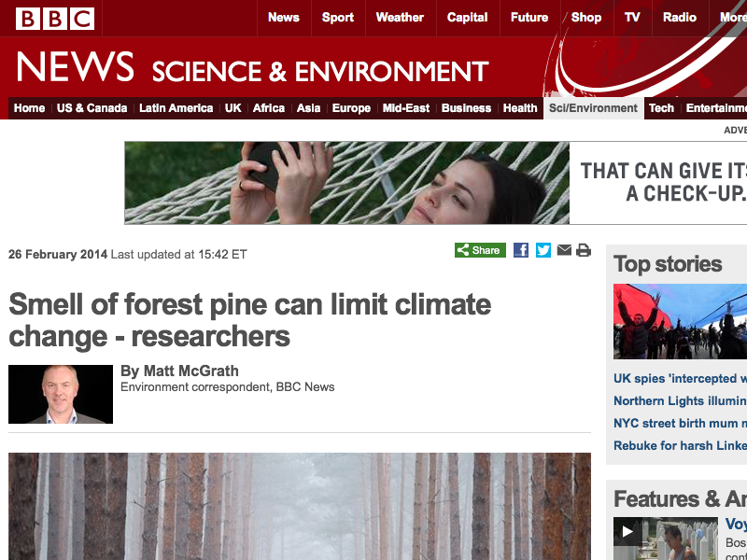This screenshot has width=747, height=560.
Task: Click the Twitter share icon
Action: pos(543,250)
